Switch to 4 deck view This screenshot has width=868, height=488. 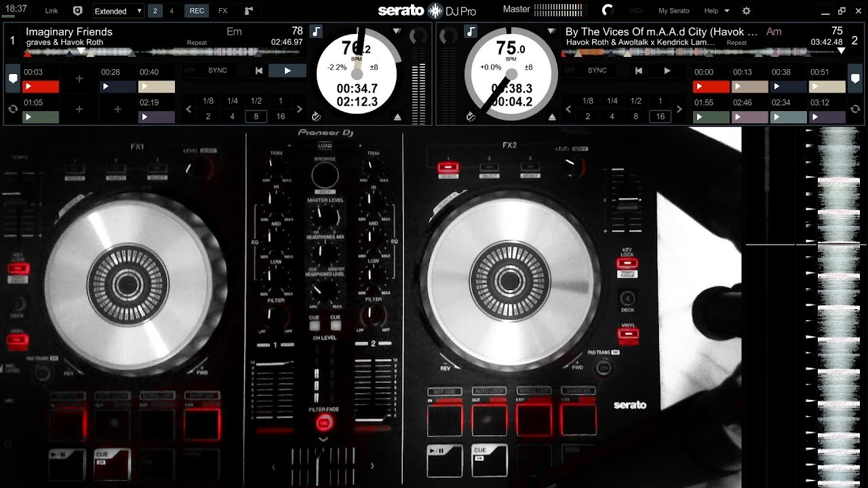click(x=172, y=11)
